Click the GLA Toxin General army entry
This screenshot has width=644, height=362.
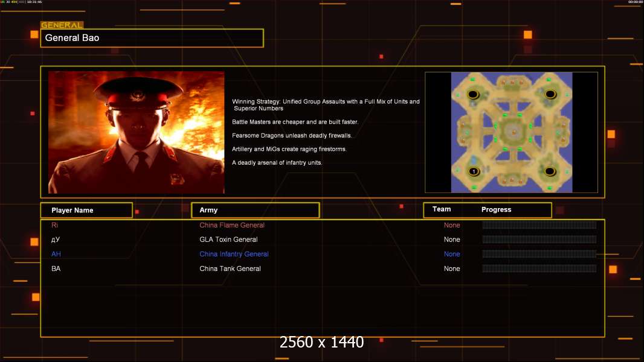click(x=228, y=240)
